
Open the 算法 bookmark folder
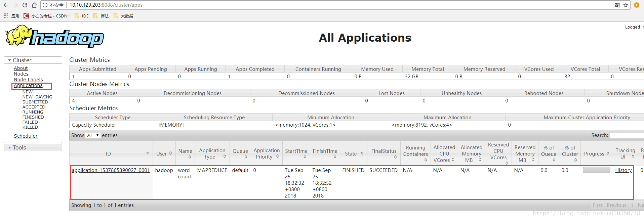click(x=101, y=16)
